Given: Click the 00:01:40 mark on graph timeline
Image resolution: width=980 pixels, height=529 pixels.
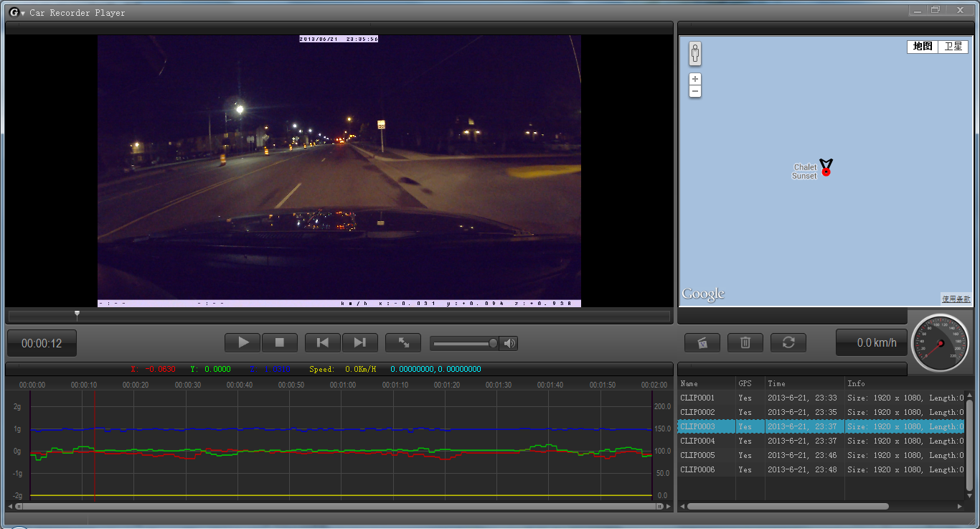Looking at the screenshot, I should (550, 385).
